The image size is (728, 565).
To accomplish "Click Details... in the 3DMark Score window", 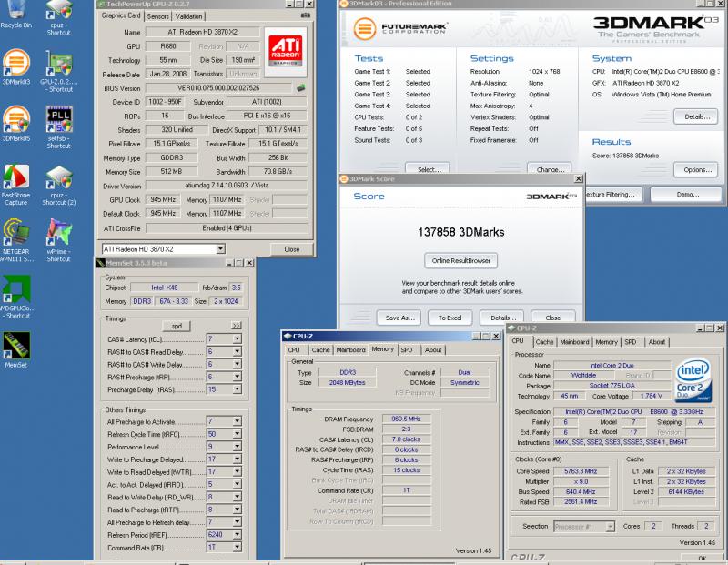I will [x=503, y=318].
